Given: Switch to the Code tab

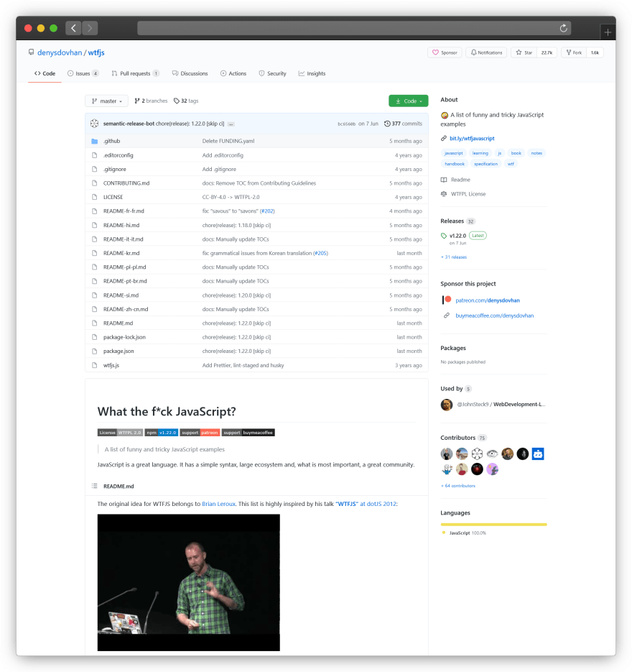Looking at the screenshot, I should click(x=45, y=73).
